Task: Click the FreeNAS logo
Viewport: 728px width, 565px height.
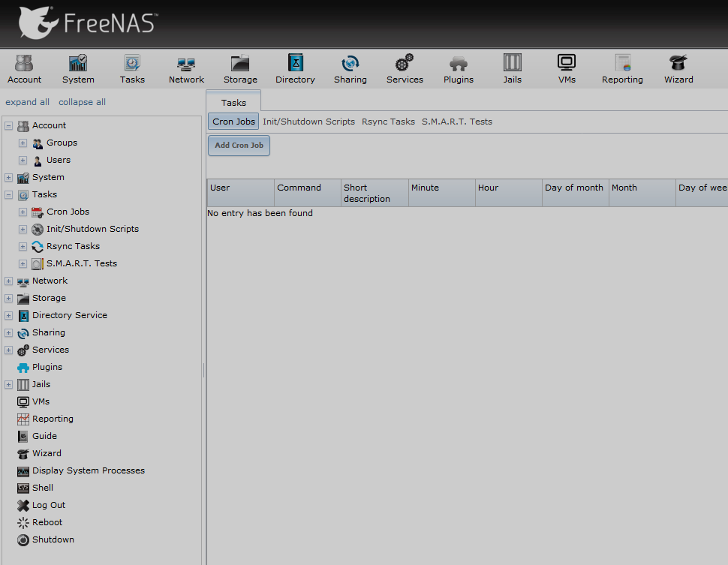Action: coord(89,23)
